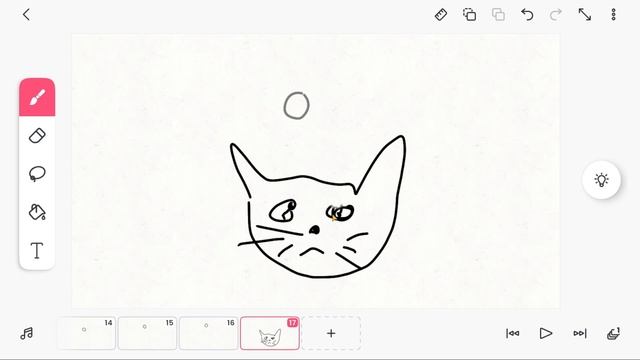Open the audio music note panel
Image resolution: width=640 pixels, height=360 pixels.
[27, 333]
